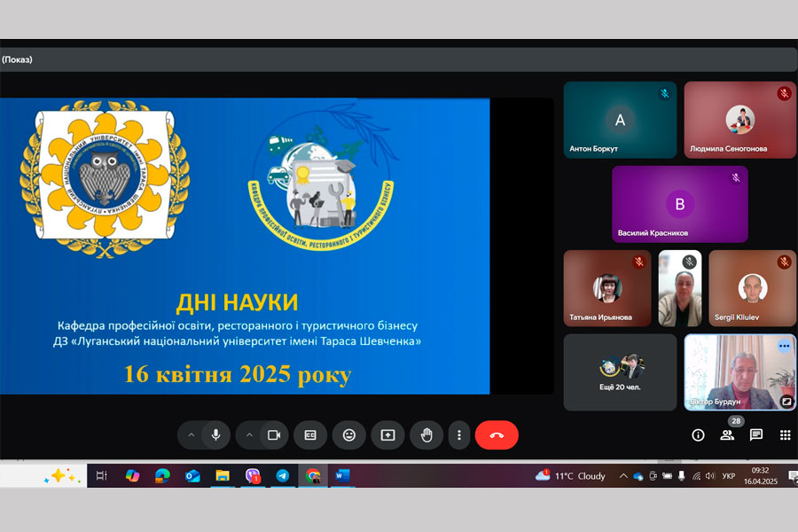Select the Василий Красников participant tile
Screen dimensions: 798x532
(x=680, y=204)
